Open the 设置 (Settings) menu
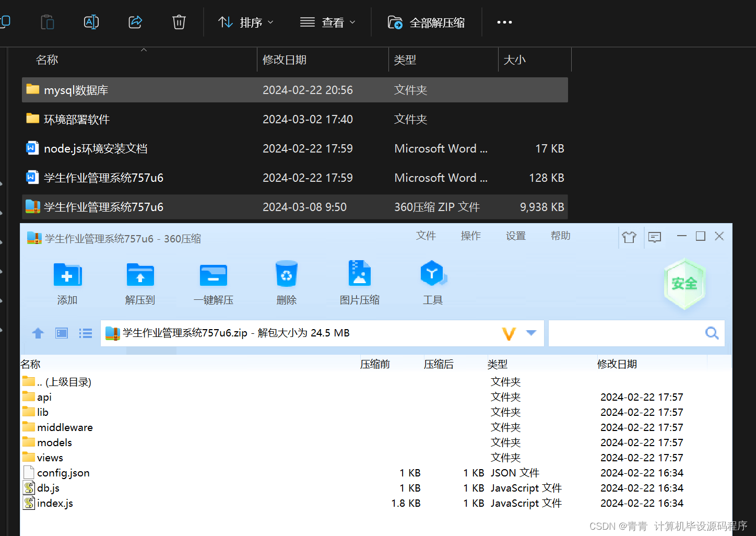Image resolution: width=756 pixels, height=536 pixels. [x=515, y=236]
